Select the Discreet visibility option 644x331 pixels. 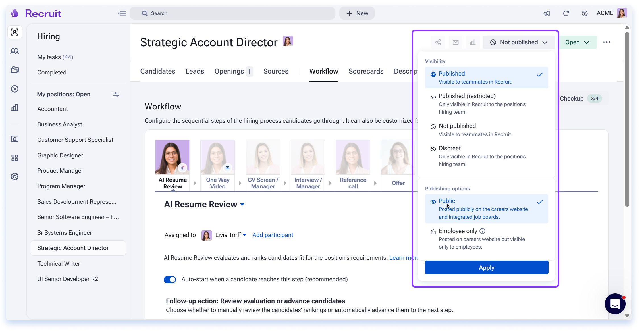[487, 156]
